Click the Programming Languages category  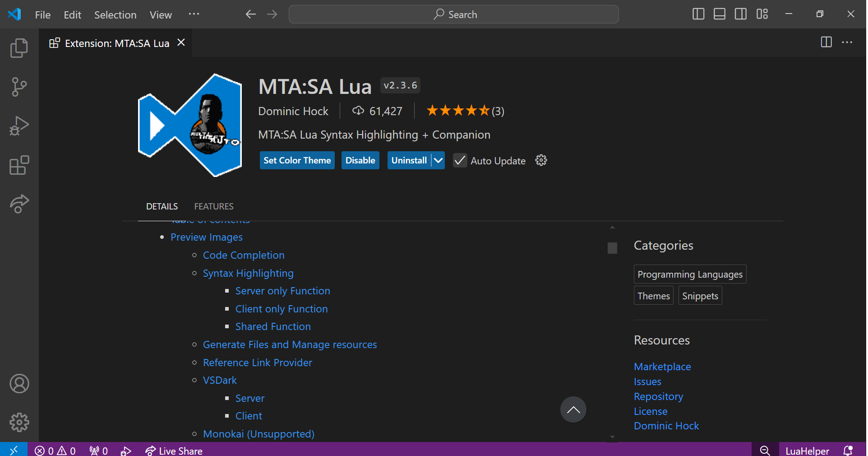(690, 274)
